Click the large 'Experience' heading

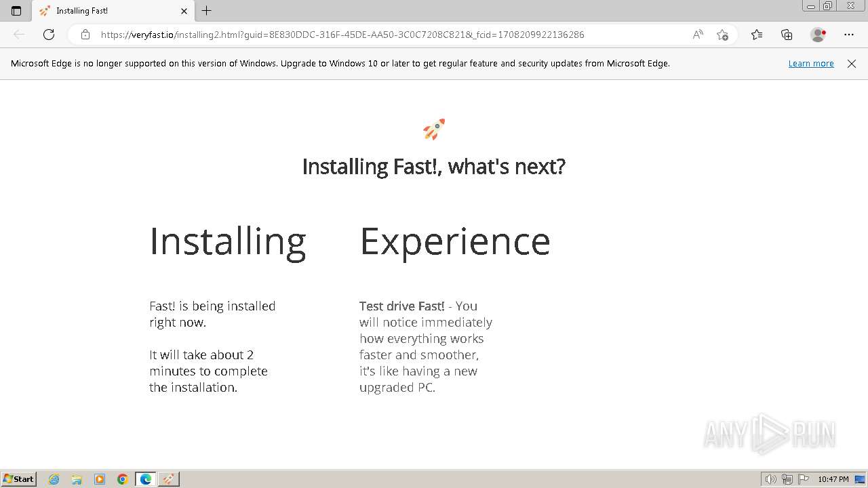[x=455, y=242]
